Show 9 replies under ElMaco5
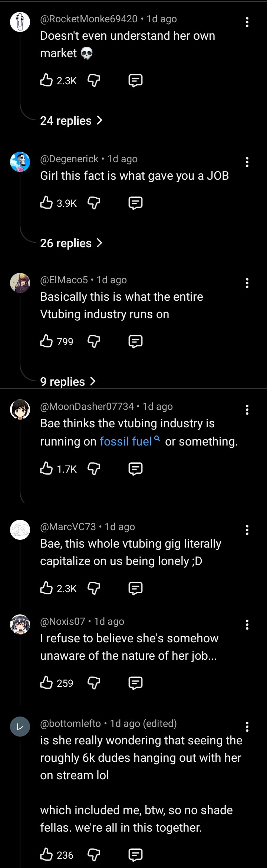Image resolution: width=267 pixels, height=868 pixels. 68,382
